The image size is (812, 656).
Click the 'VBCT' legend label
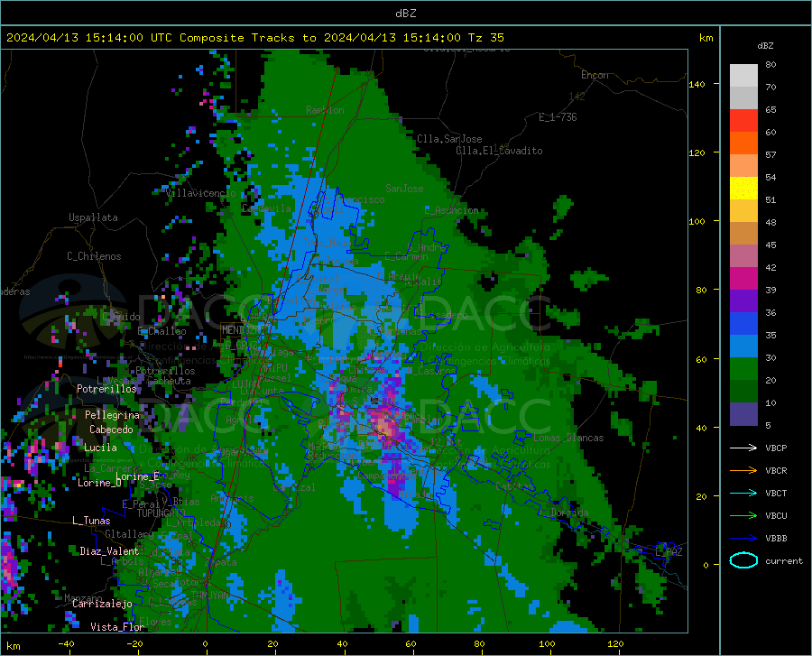776,493
